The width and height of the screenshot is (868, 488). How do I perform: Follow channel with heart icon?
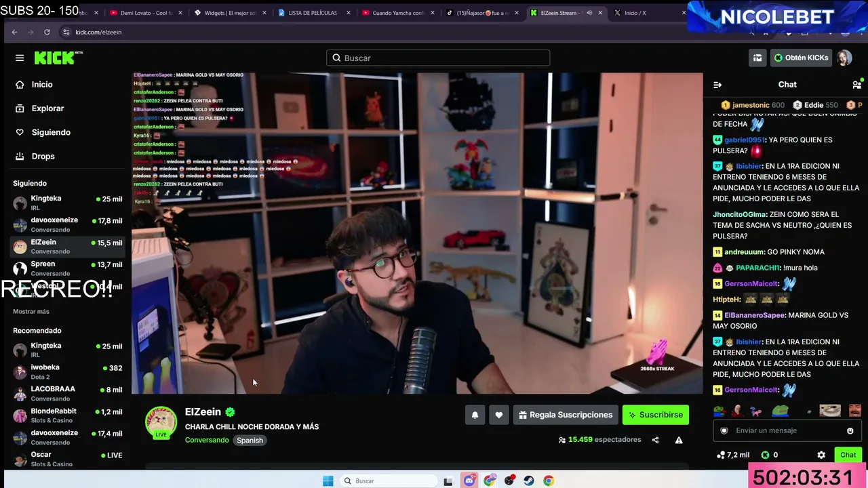498,415
